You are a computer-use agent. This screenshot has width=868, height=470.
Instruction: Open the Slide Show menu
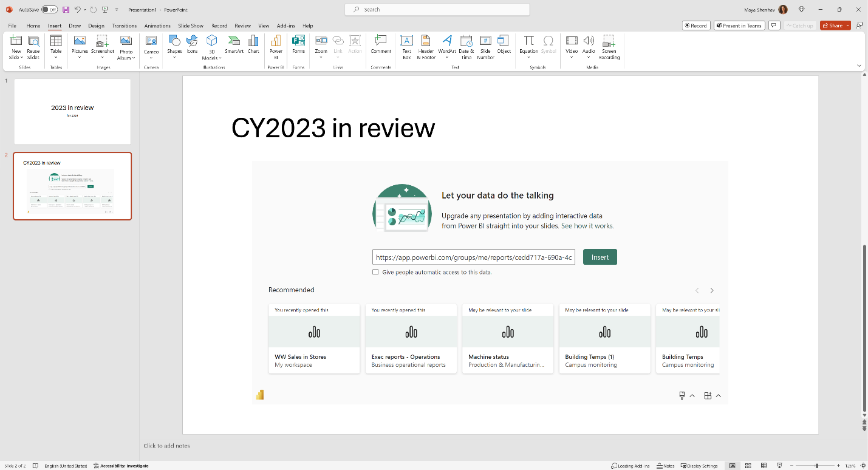point(191,26)
